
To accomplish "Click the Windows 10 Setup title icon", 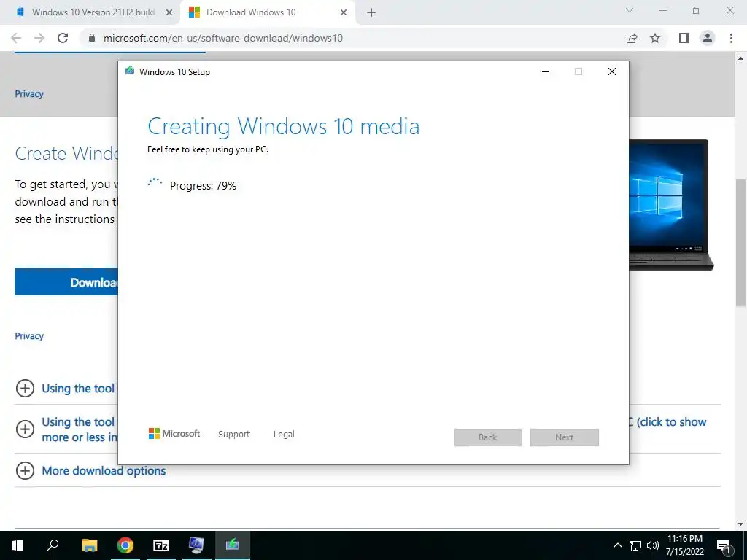I will pos(130,71).
